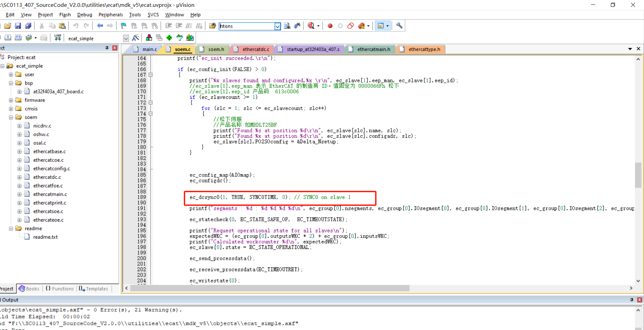This screenshot has height=330, width=644.
Task: Insert a breakpoint with the red dot icon
Action: pyautogui.click(x=330, y=26)
